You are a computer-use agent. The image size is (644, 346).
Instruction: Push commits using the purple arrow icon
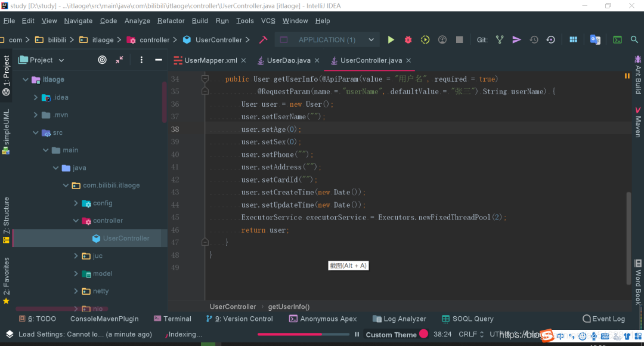pos(516,40)
